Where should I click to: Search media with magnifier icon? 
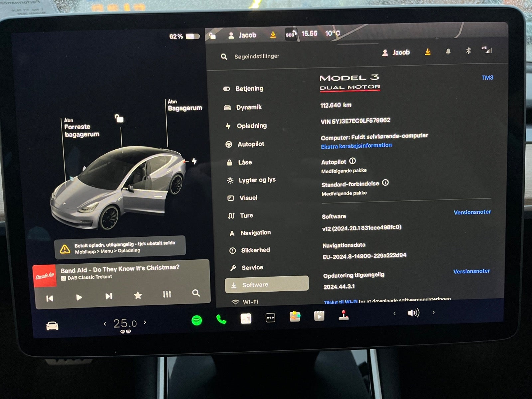(196, 293)
